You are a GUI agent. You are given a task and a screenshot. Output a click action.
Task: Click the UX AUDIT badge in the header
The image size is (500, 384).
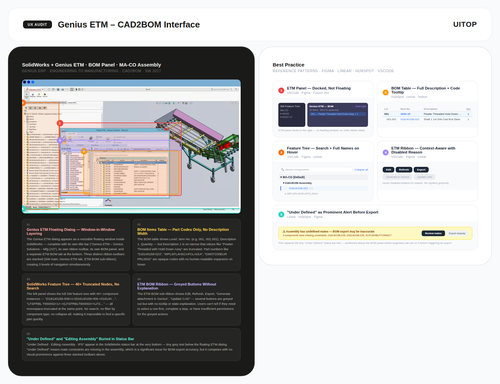tap(37, 25)
